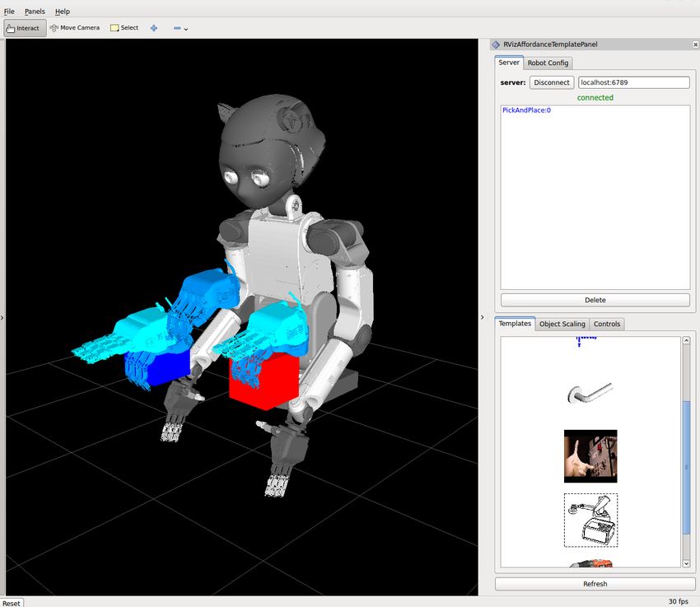Open the remove-tool dropdown arrow
Screen dimensions: 700x607
pyautogui.click(x=186, y=29)
